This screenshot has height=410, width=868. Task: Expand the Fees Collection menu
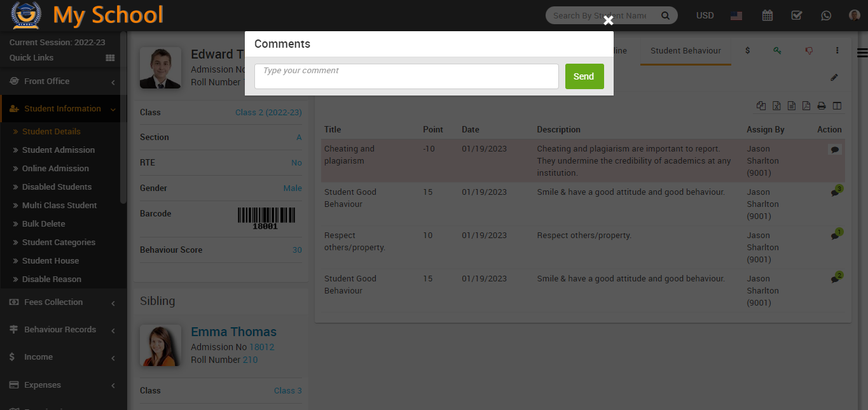pos(62,302)
